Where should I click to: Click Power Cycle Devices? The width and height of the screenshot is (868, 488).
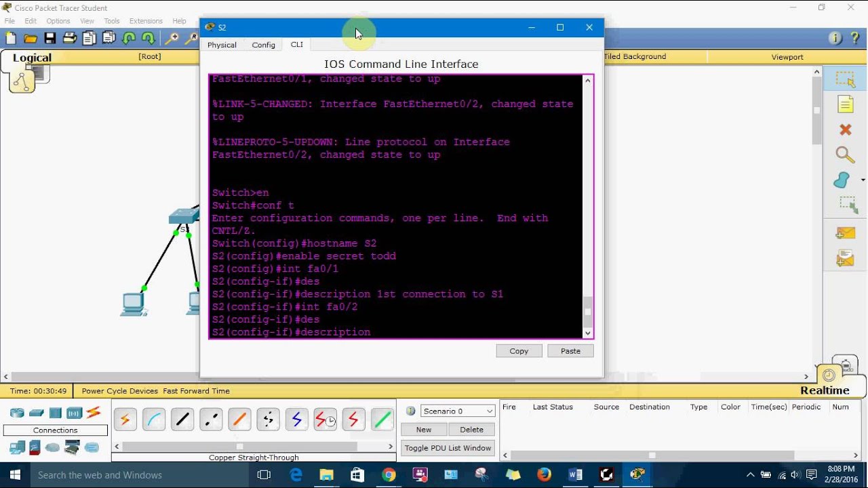pyautogui.click(x=120, y=391)
